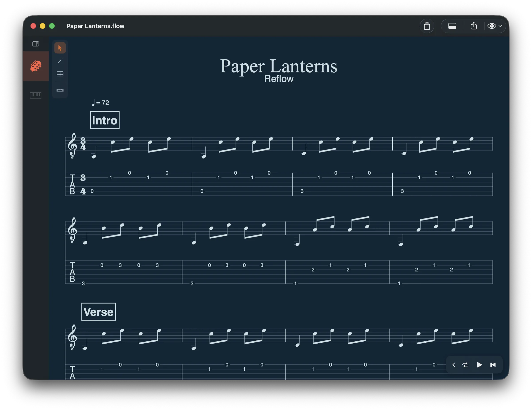Collapse playback controls with left chevron
532x410 pixels.
[x=454, y=364]
